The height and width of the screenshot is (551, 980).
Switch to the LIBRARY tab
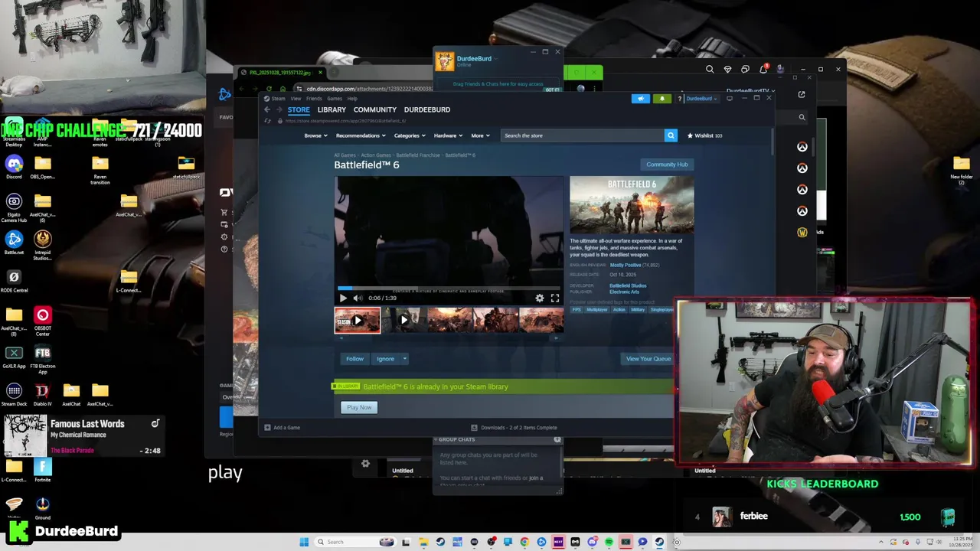[332, 109]
